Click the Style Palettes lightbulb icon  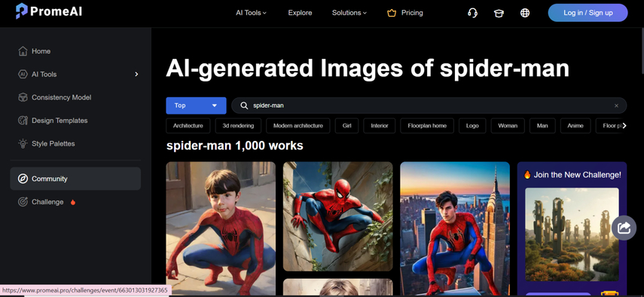[23, 143]
